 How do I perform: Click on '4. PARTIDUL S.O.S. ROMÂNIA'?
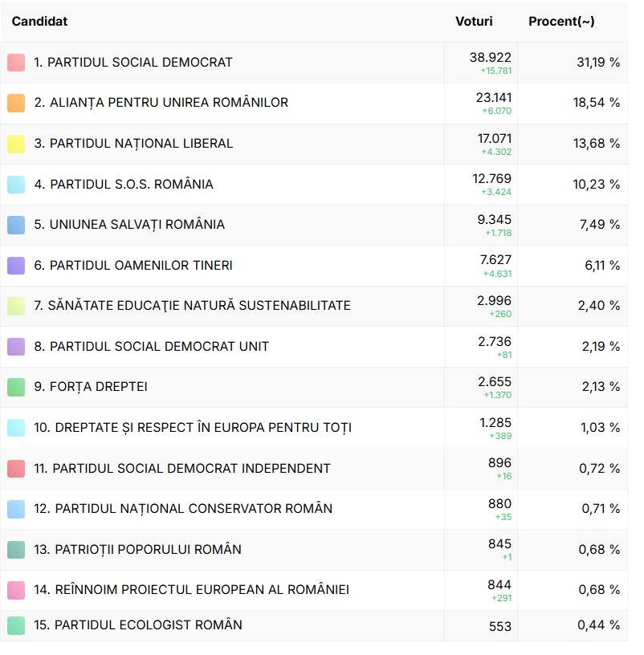point(124,185)
